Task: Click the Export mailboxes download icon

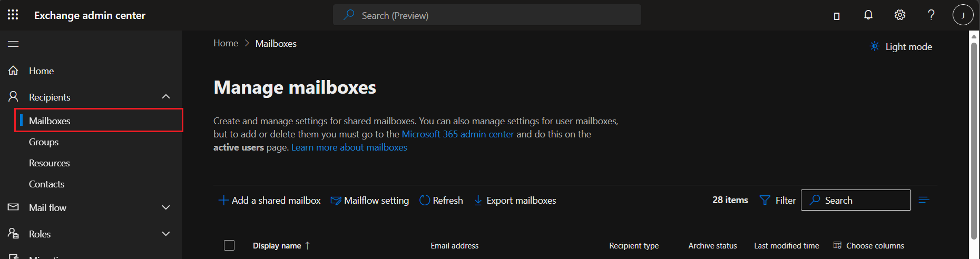Action: pyautogui.click(x=478, y=200)
